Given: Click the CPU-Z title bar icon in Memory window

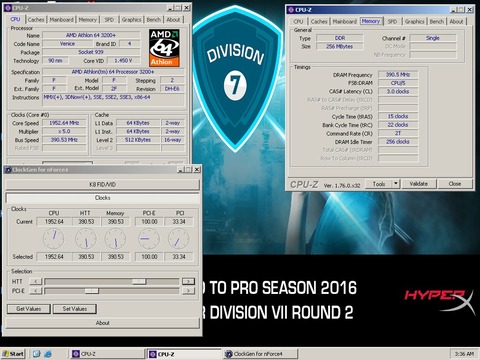Looking at the screenshot, I should point(291,10).
